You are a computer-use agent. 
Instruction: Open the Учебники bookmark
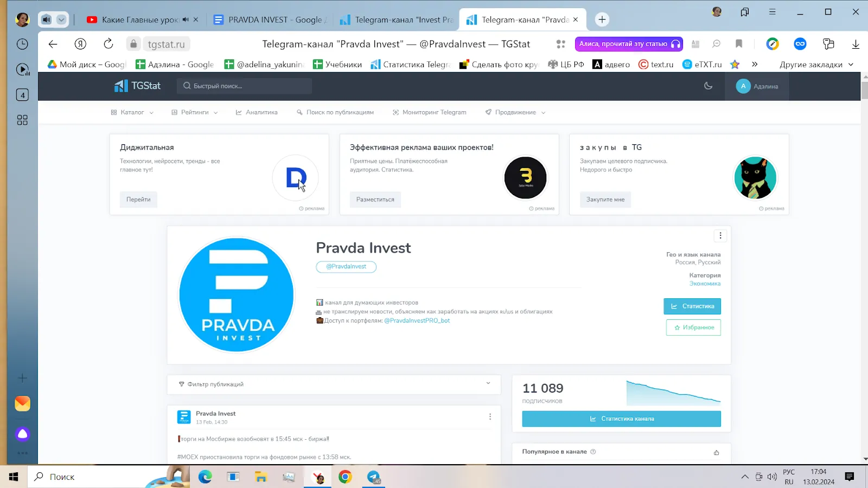(337, 65)
